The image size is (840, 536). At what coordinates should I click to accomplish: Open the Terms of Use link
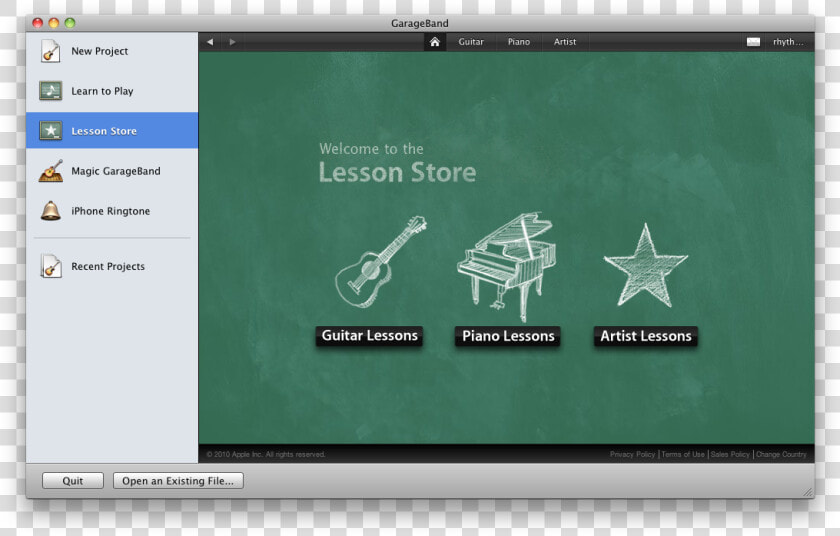pos(683,454)
